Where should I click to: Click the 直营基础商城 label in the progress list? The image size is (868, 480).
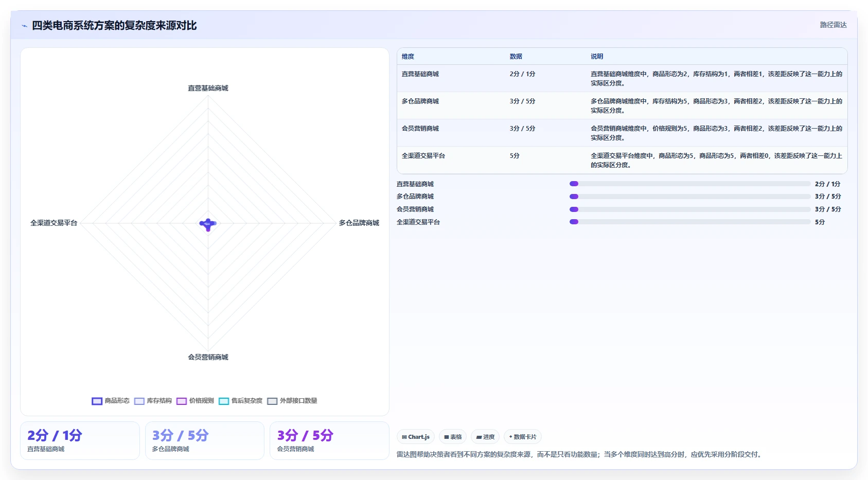click(x=415, y=184)
